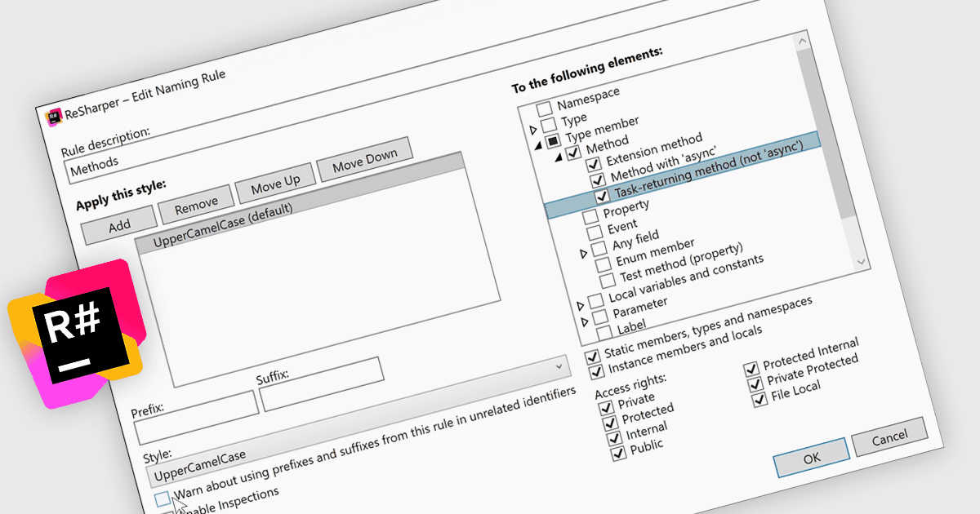
Task: Uncheck the Public access right
Action: click(x=617, y=452)
